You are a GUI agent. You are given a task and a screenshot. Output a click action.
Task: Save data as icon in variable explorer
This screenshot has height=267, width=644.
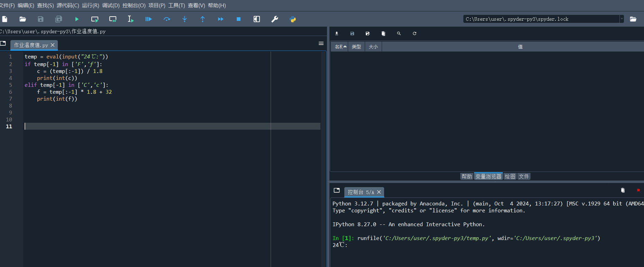[368, 34]
